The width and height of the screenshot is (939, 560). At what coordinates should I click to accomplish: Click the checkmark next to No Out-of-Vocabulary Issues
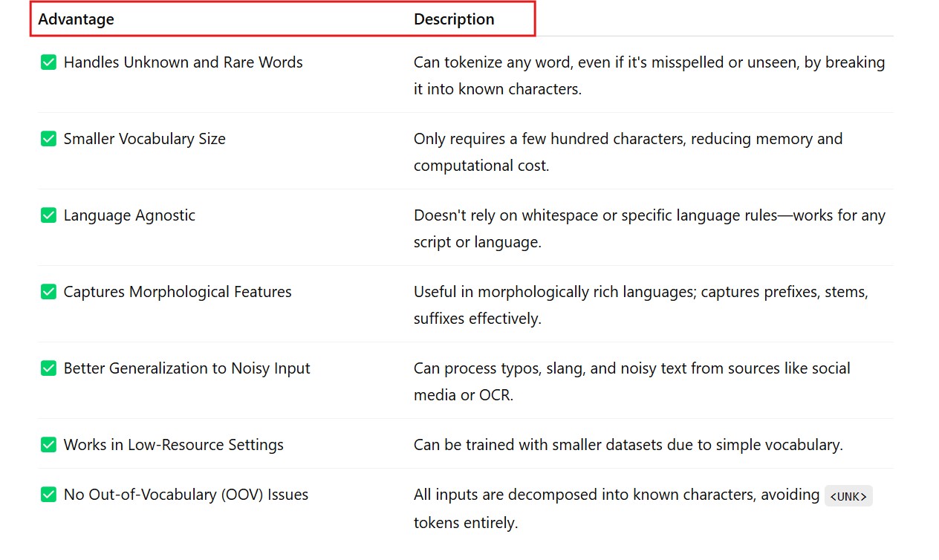click(x=48, y=495)
